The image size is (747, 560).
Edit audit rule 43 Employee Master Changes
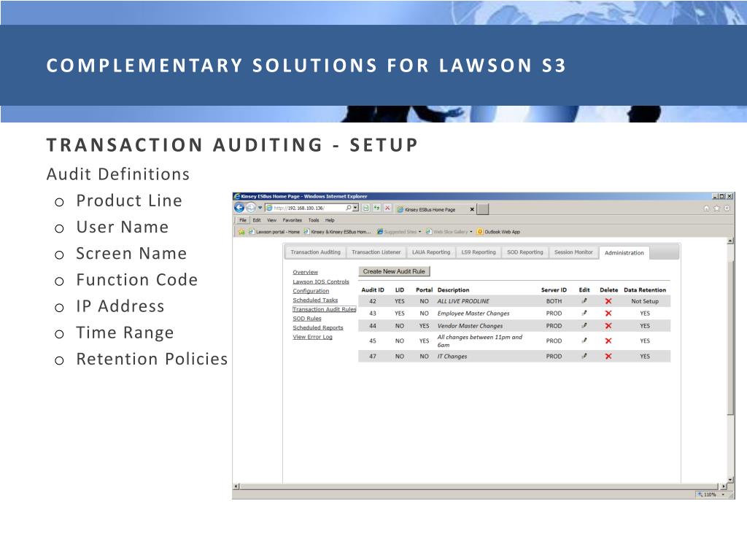pos(584,314)
